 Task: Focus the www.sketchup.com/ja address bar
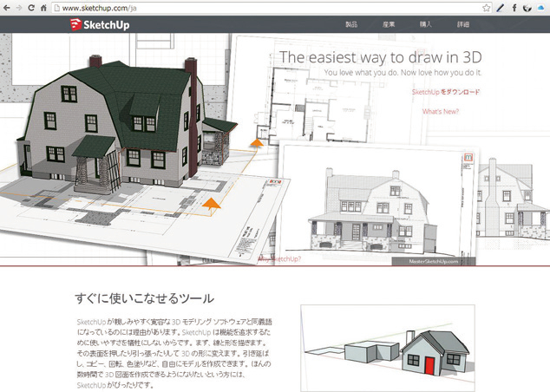point(270,8)
